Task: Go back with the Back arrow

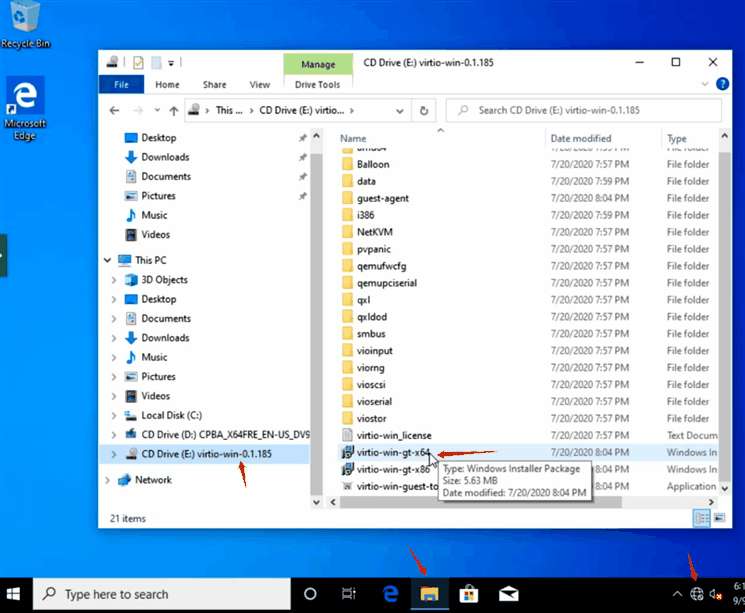Action: click(x=114, y=111)
